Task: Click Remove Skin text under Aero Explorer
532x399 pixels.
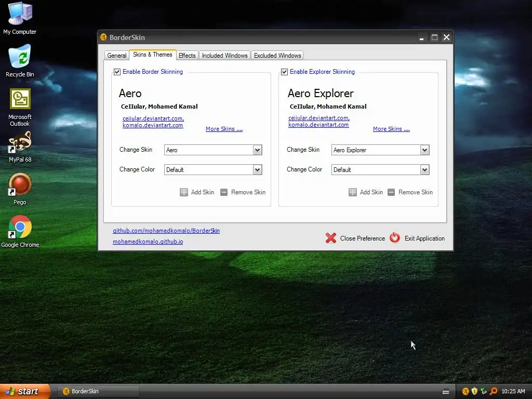Action: (415, 192)
